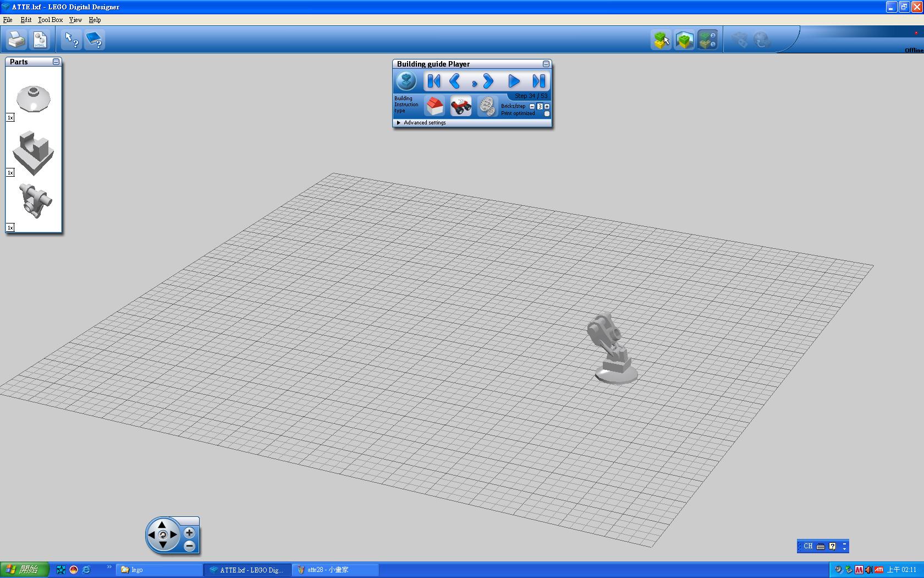Screen dimensions: 924x578
Task: Reset the camera view
Action: point(162,535)
